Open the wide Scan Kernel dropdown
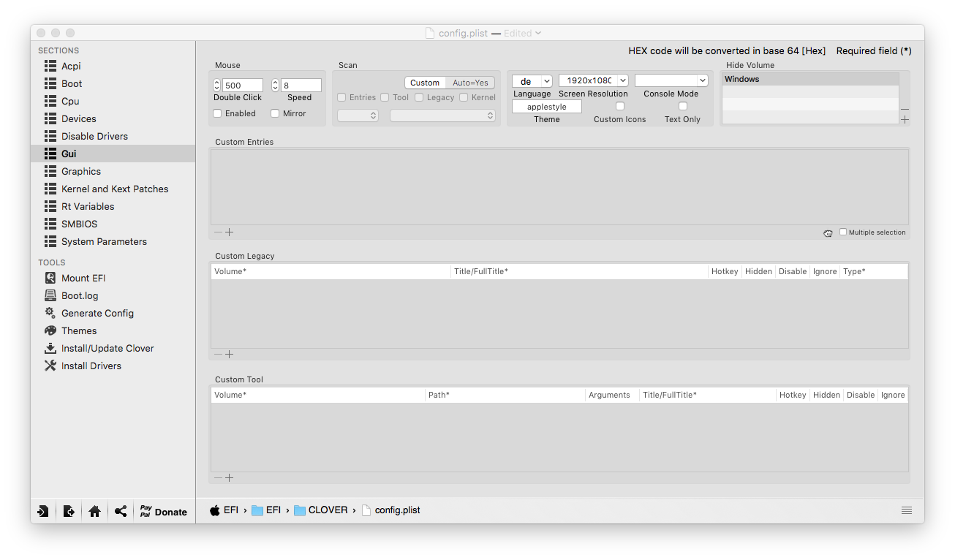The width and height of the screenshot is (955, 560). pos(442,116)
